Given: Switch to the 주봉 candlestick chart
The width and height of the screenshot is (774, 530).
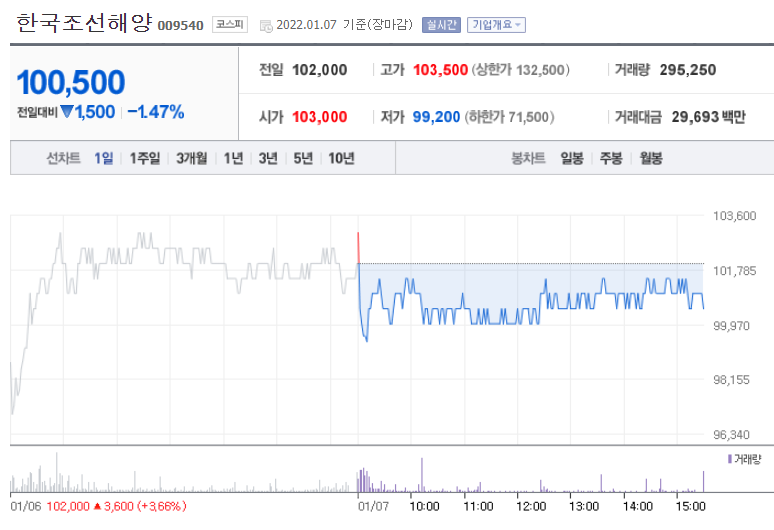Looking at the screenshot, I should [611, 158].
